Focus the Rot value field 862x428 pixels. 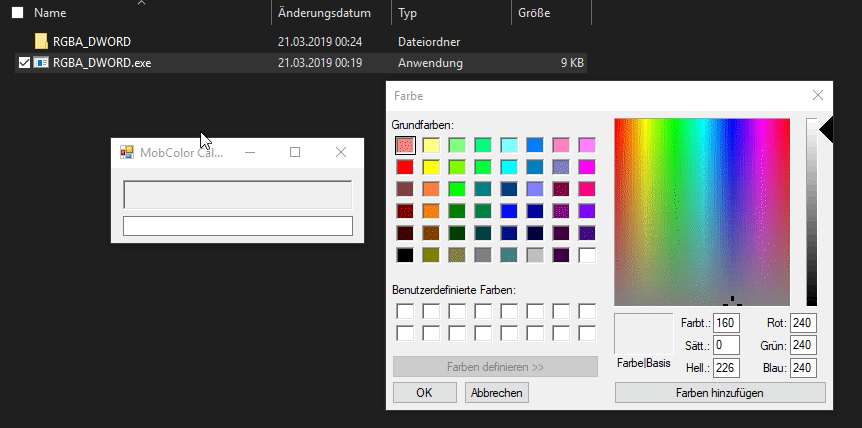tap(803, 323)
